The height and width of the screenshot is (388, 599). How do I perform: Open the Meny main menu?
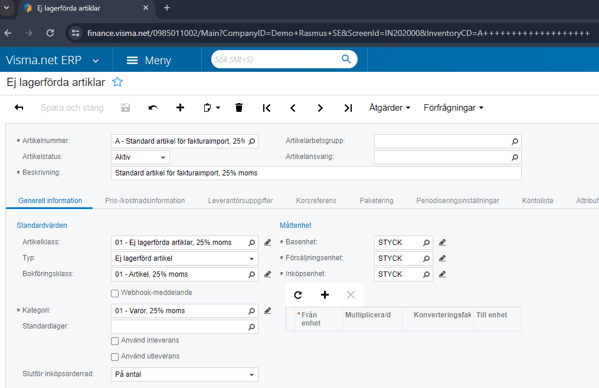pyautogui.click(x=149, y=60)
